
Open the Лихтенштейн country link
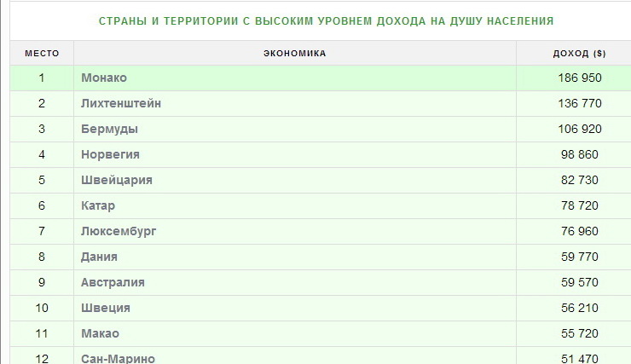pos(121,104)
